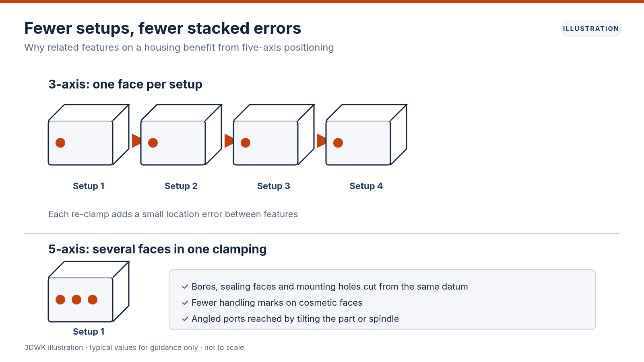644x362 pixels.
Task: Click the orange arrow between Setup 1 and 2
Action: click(x=136, y=141)
